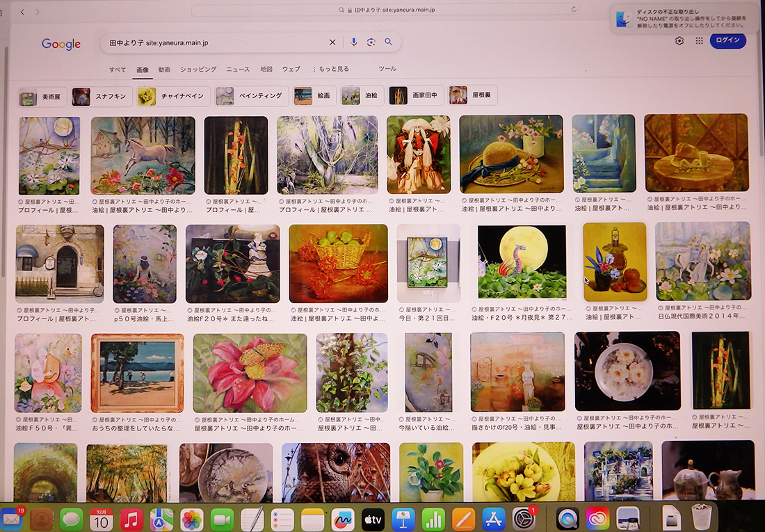765x532 pixels.
Task: Open the pink camellia butterfly painting thumbnail
Action: tap(250, 373)
